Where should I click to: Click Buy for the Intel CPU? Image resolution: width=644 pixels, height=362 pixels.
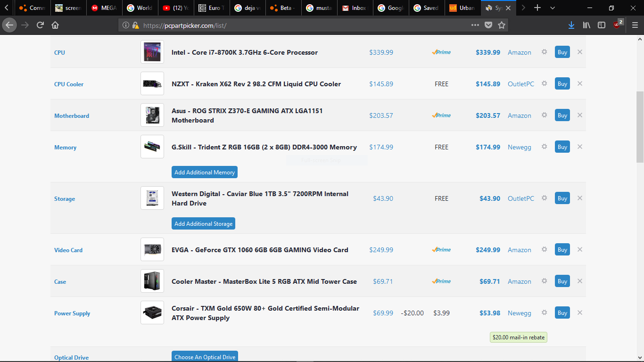562,52
